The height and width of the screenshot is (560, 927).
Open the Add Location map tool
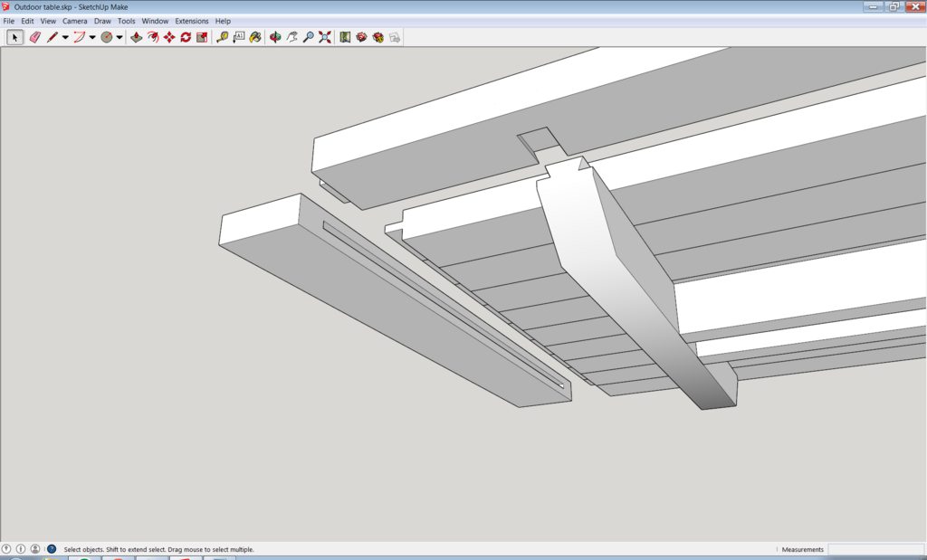[x=345, y=37]
